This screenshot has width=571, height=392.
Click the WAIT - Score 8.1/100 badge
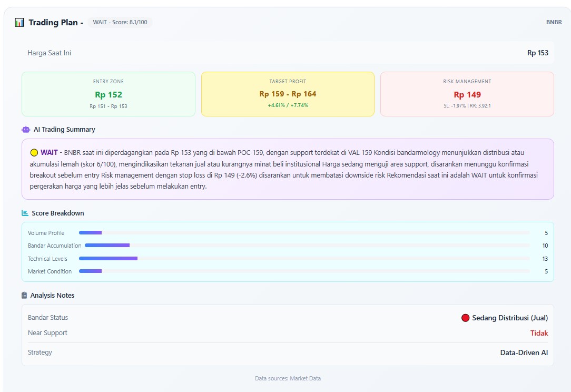(120, 22)
